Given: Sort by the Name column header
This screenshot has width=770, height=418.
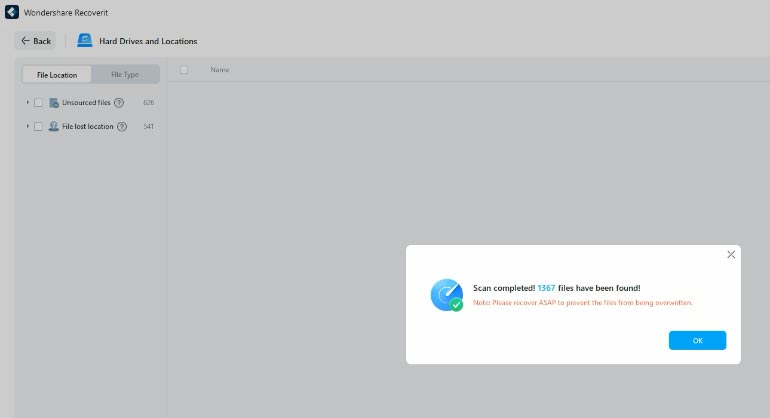Looking at the screenshot, I should coord(220,70).
